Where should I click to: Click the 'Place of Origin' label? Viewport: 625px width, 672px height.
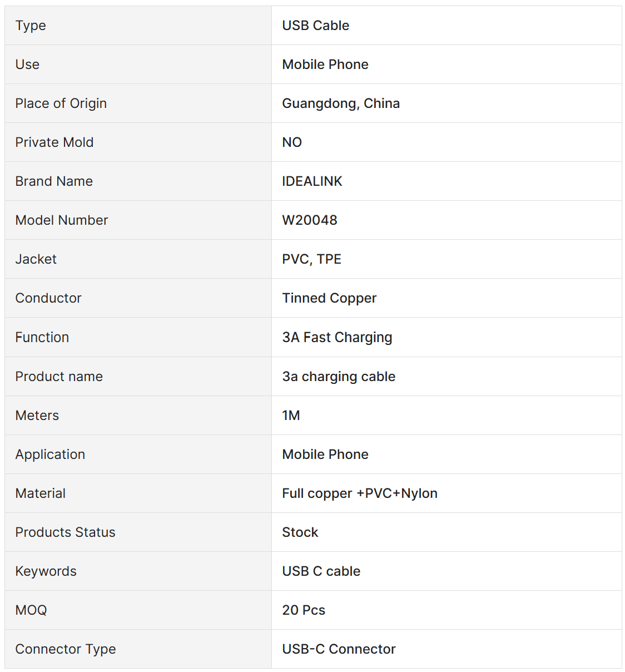click(61, 103)
